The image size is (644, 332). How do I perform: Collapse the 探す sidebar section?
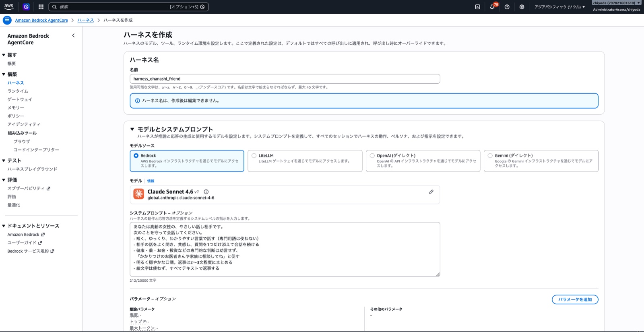(4, 55)
